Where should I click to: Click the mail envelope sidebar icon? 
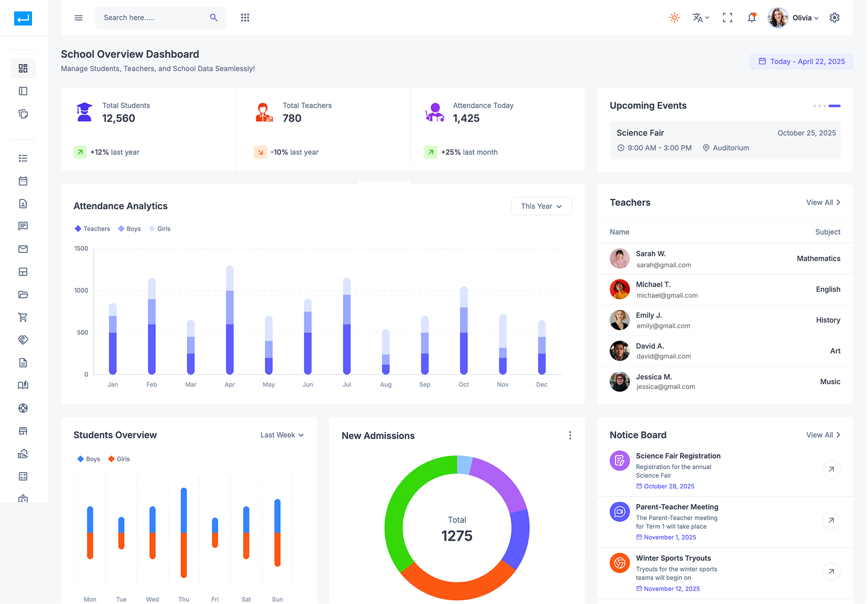coord(23,249)
